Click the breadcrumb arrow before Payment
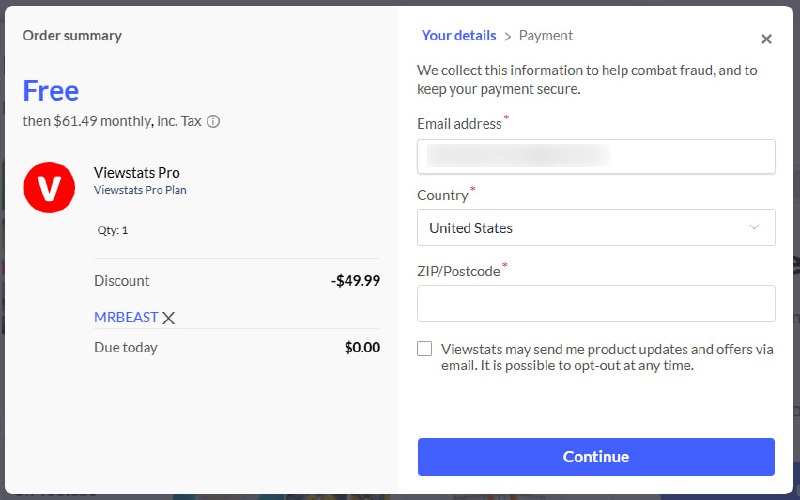 coord(508,36)
